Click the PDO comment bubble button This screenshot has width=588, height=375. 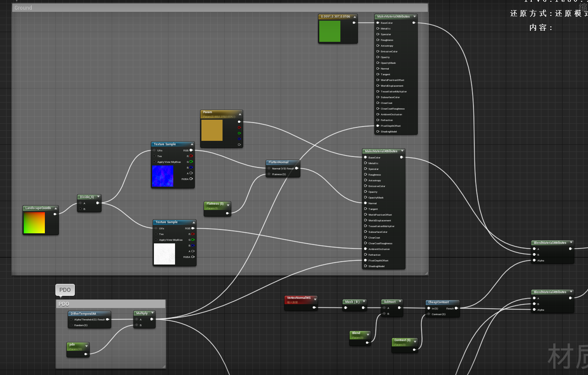(65, 290)
